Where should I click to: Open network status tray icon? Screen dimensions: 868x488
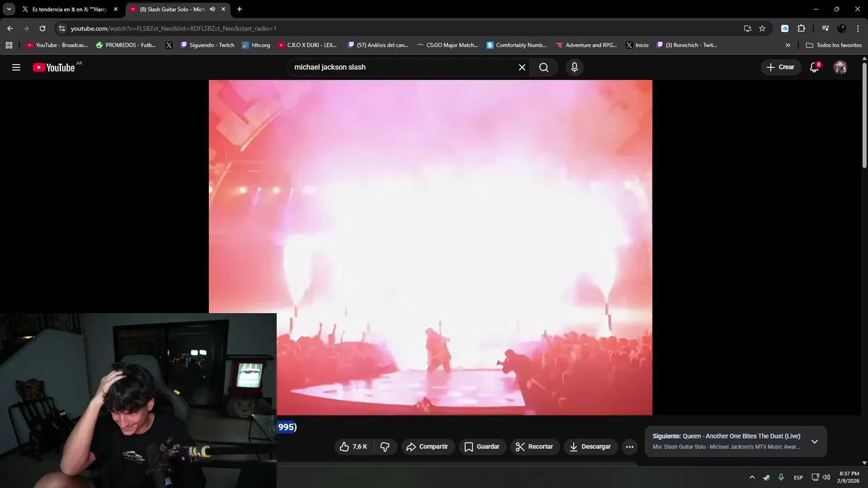pos(815,477)
